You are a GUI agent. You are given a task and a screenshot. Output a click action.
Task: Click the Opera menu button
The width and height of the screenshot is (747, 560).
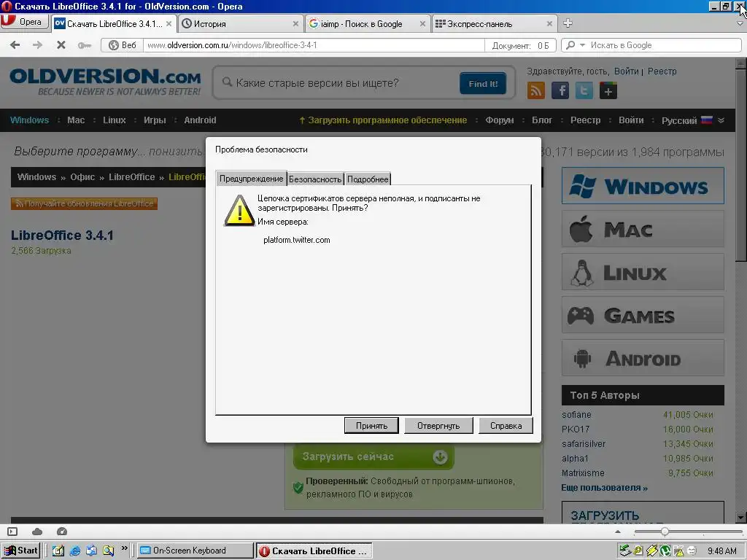click(x=24, y=22)
